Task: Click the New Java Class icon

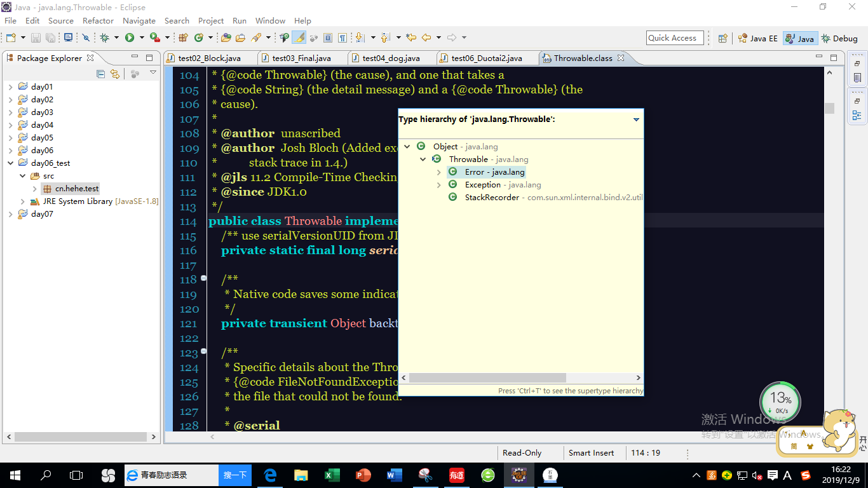Action: 199,38
